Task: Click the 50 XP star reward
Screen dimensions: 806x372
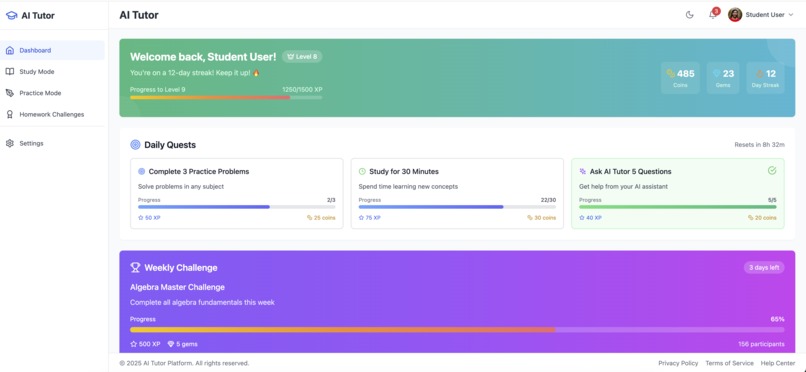Action: (x=149, y=218)
